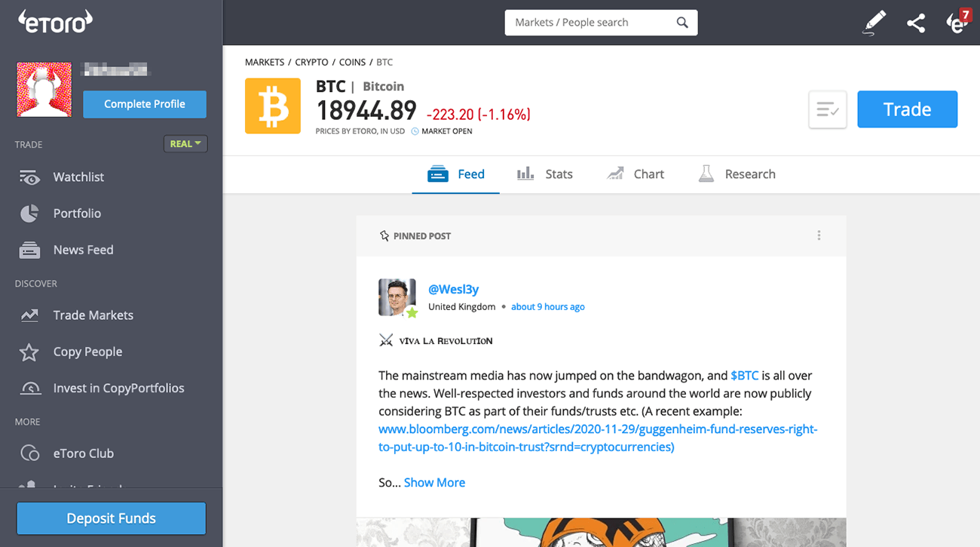
Task: Click the 'about 9 hours ago' timestamp
Action: (548, 307)
